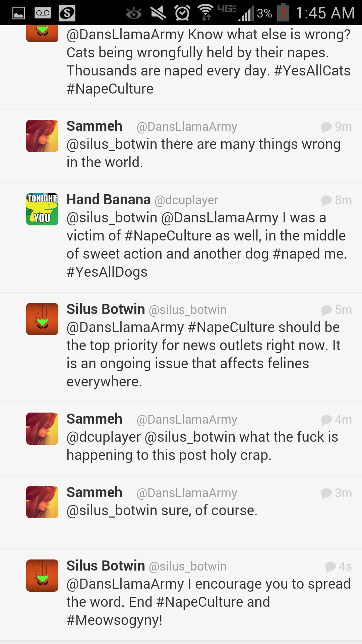Tap the 1:45 AM clock in status bar
362x644 pixels.
325,13
